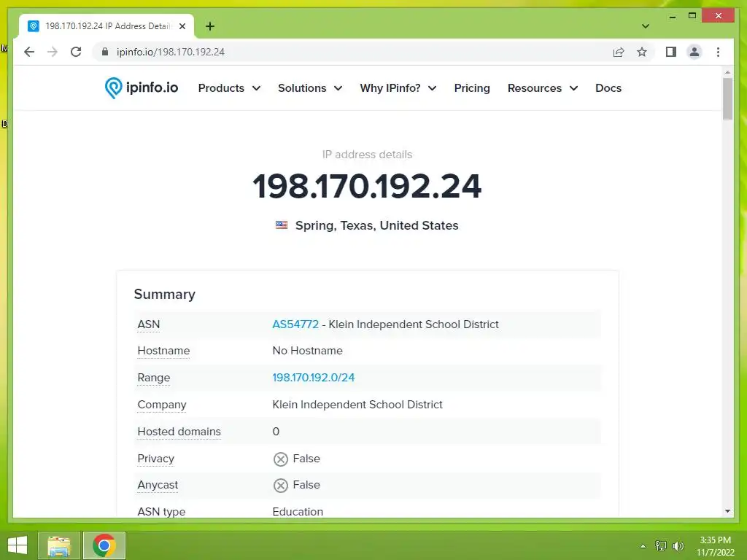This screenshot has width=747, height=560.
Task: Click the Spring, Texas, United States text
Action: point(377,225)
